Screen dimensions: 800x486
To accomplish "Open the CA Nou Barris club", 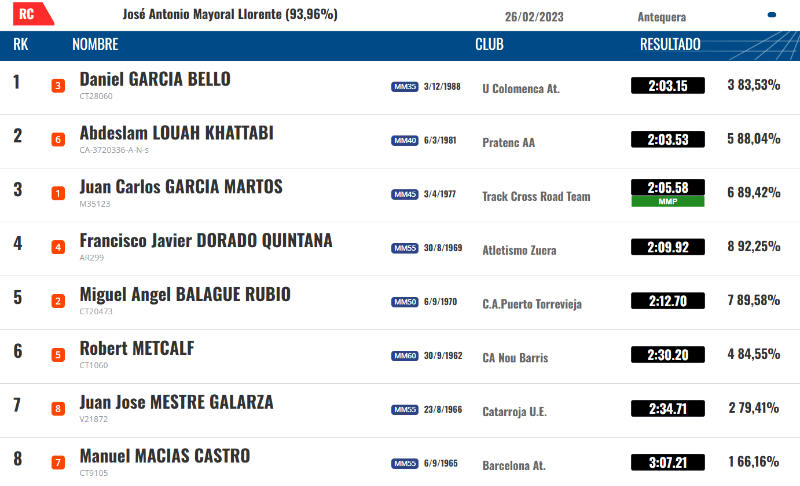I will tap(515, 357).
